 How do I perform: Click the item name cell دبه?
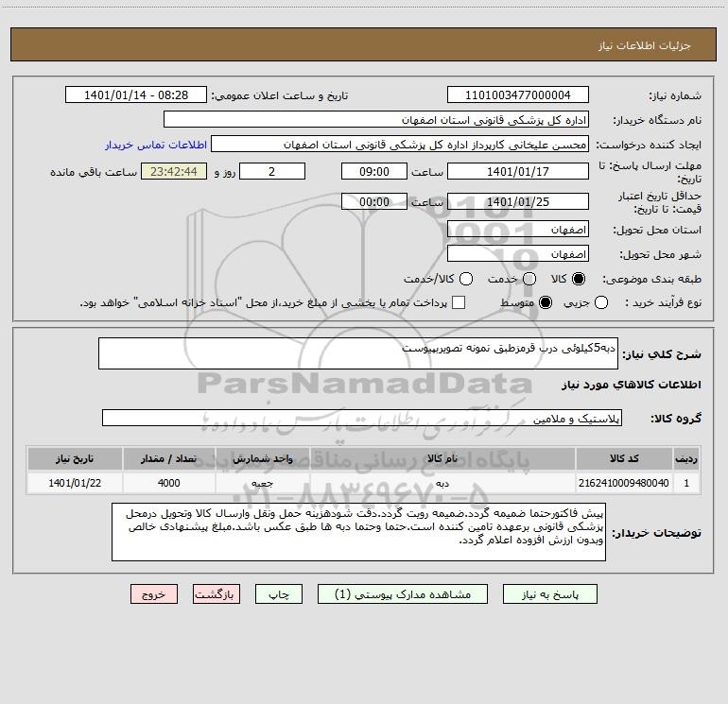click(442, 483)
